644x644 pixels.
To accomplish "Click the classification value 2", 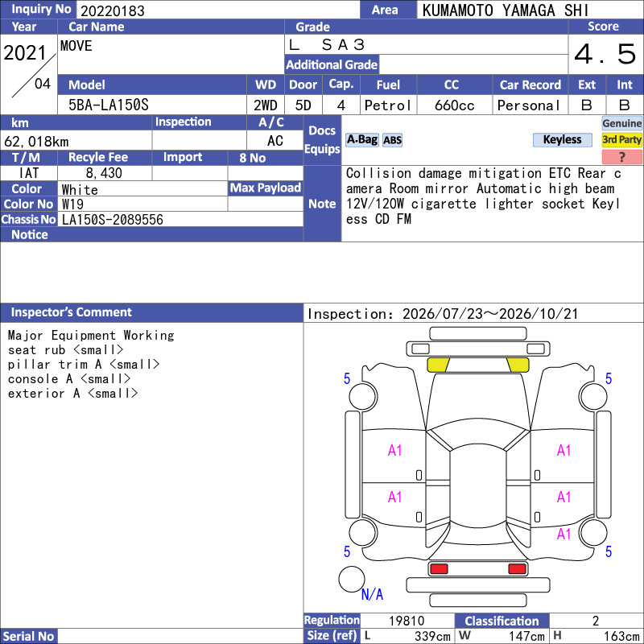I will tap(596, 621).
